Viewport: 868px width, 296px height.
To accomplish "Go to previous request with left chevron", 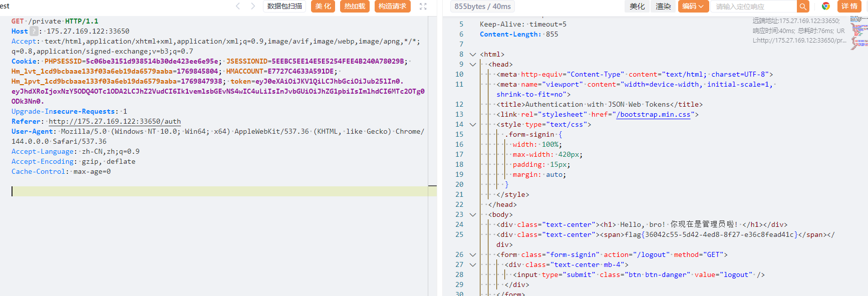I will tap(238, 6).
